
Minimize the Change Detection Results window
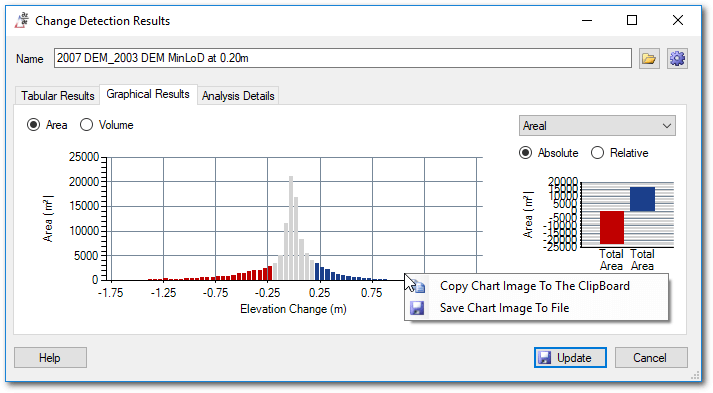pos(587,20)
